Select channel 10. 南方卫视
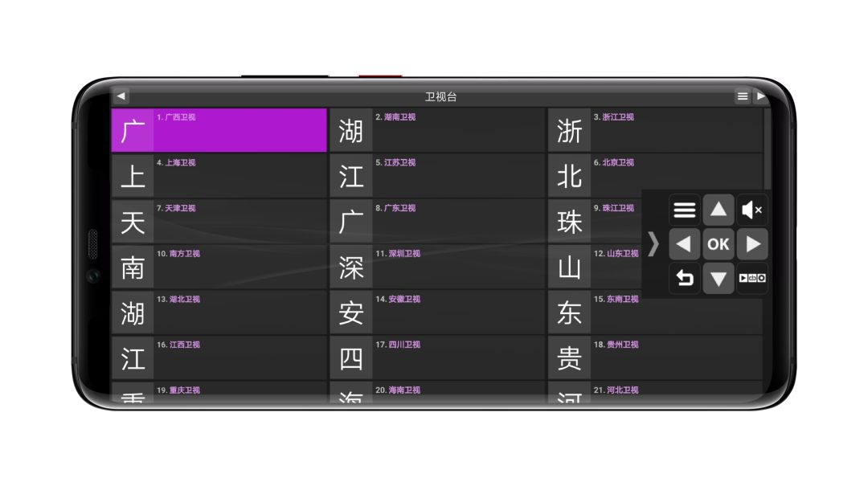 point(219,267)
